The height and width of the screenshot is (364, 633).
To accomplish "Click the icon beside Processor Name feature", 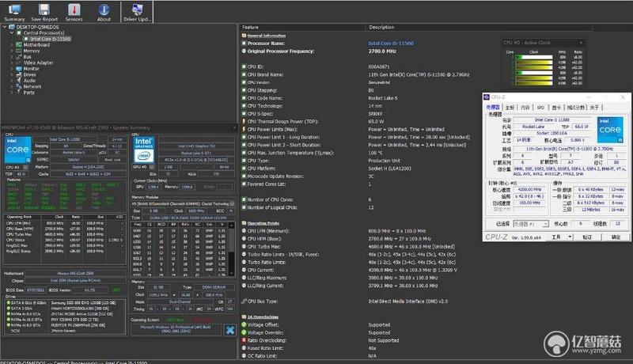I will (244, 44).
